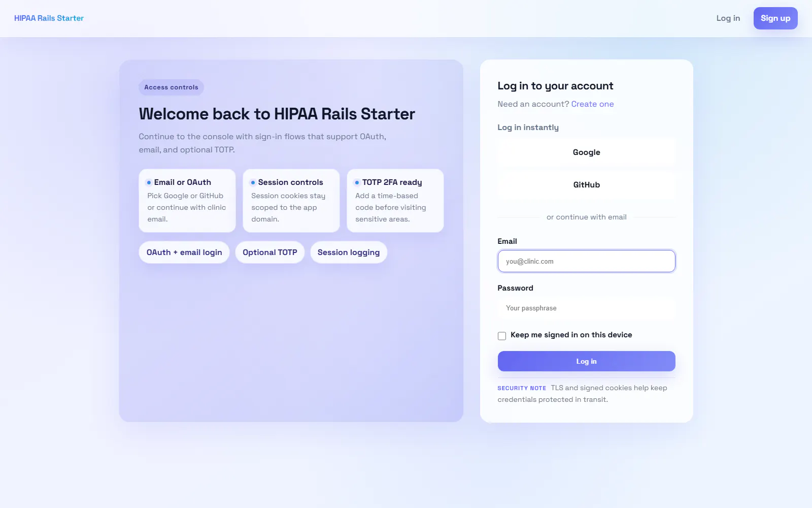Log in instantly with Google
Screen dimensions: 812x508
click(586, 152)
